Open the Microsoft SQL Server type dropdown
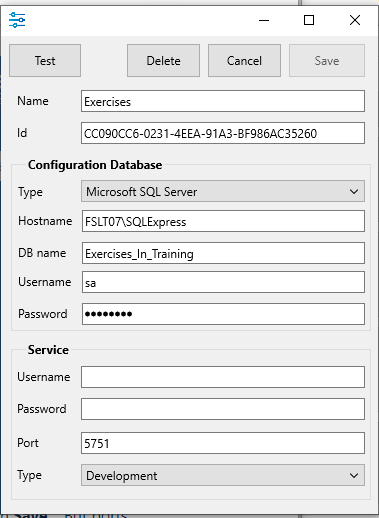Viewport: 379px width, 518px height. [x=223, y=191]
